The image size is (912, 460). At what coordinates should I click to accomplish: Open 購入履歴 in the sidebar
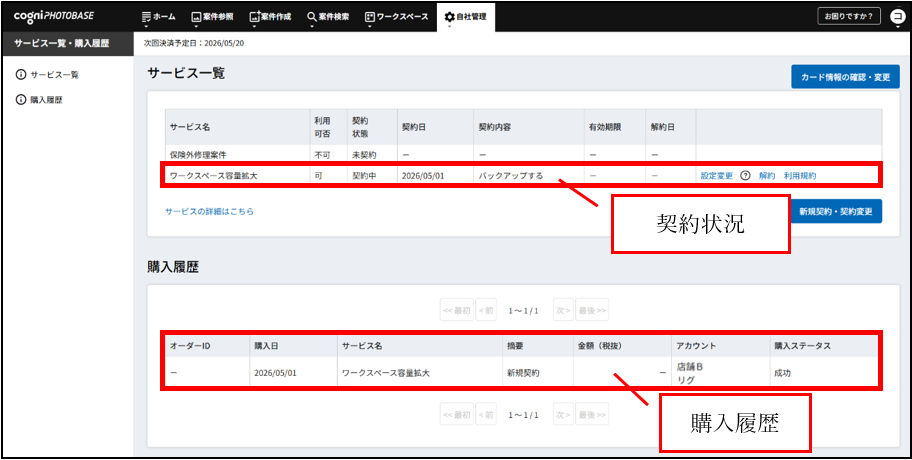pyautogui.click(x=46, y=99)
